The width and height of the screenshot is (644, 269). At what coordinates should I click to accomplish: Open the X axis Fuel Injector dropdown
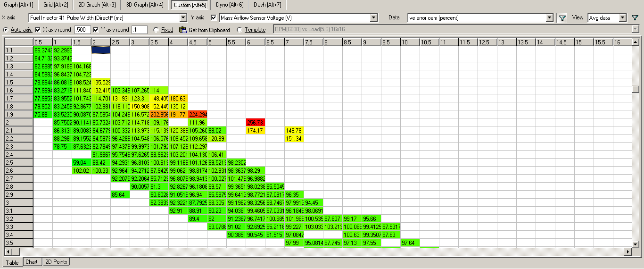[183, 18]
